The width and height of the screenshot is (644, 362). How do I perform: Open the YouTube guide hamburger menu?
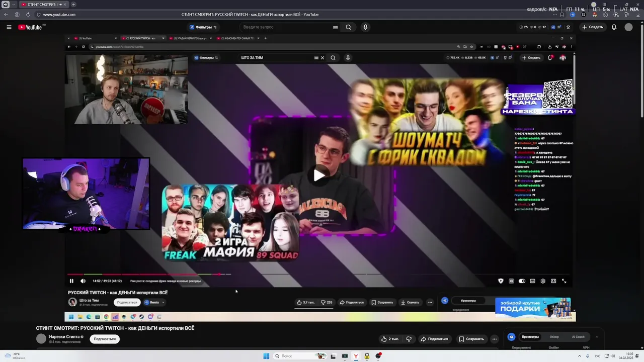click(9, 27)
